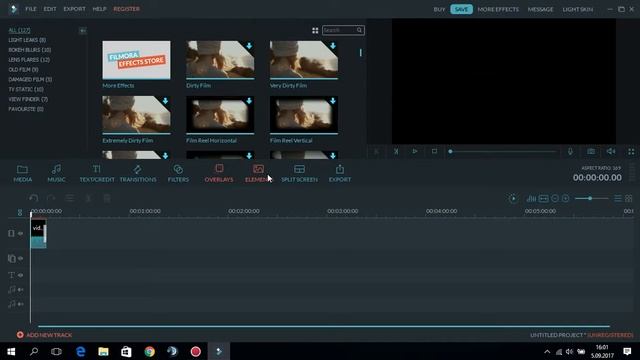Adjust the timeline zoom slider
This screenshot has height=360, width=640.
coord(591,199)
